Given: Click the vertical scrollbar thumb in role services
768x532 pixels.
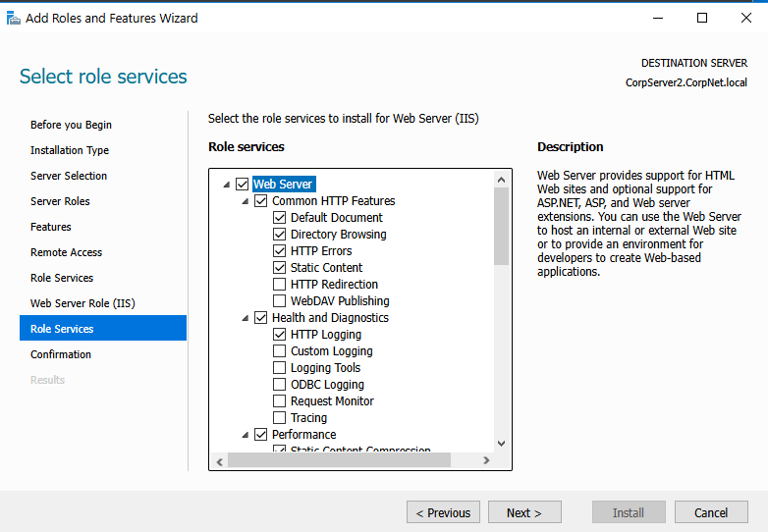Looking at the screenshot, I should [x=501, y=226].
